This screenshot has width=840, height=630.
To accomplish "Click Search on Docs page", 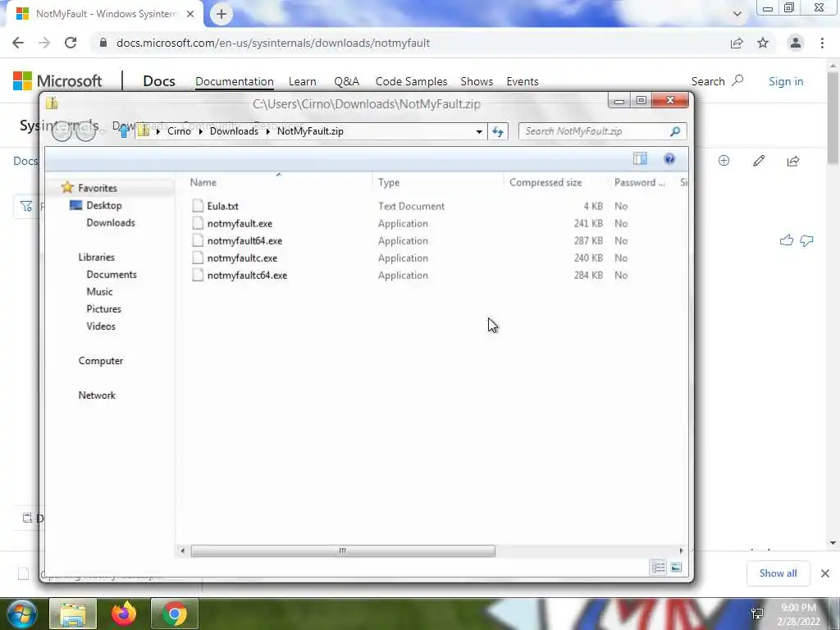I will [x=717, y=81].
